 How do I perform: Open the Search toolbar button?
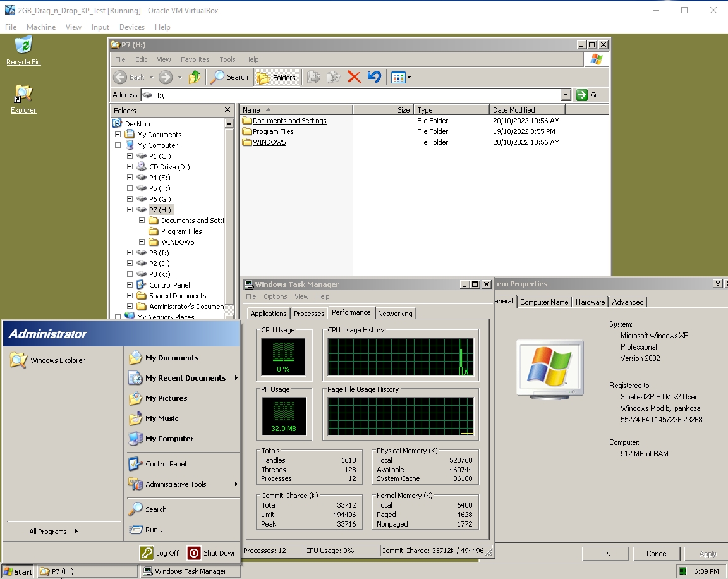click(x=229, y=77)
